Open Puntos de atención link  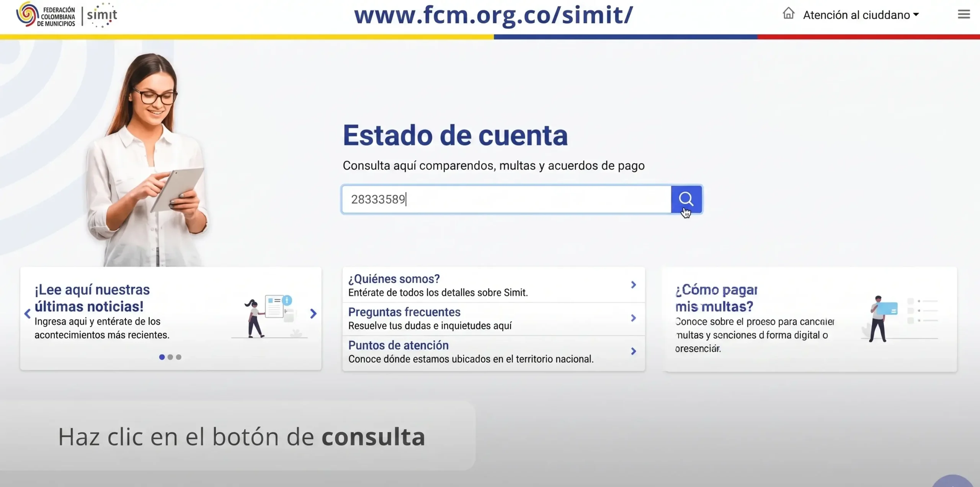point(399,345)
